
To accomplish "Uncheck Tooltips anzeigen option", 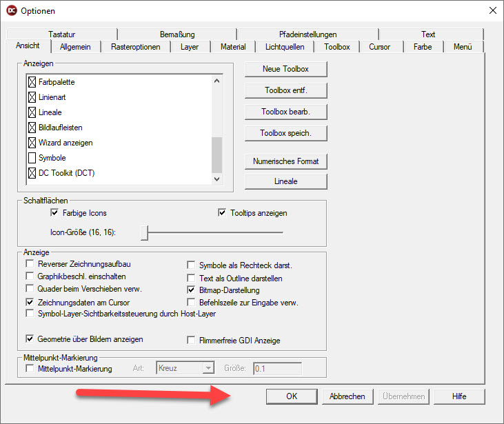I will click(x=222, y=213).
